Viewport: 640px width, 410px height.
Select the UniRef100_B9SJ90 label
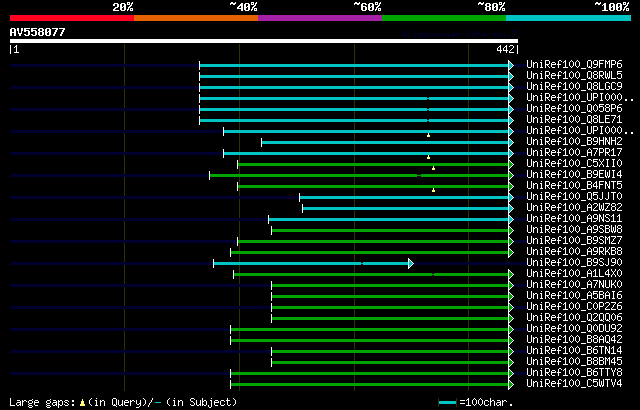click(574, 263)
